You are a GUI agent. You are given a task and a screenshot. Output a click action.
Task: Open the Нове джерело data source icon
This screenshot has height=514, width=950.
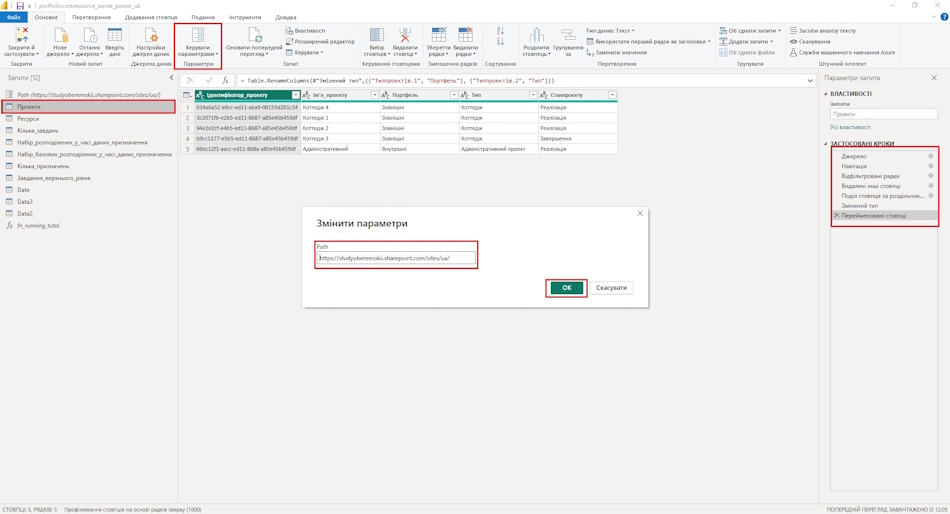60,35
